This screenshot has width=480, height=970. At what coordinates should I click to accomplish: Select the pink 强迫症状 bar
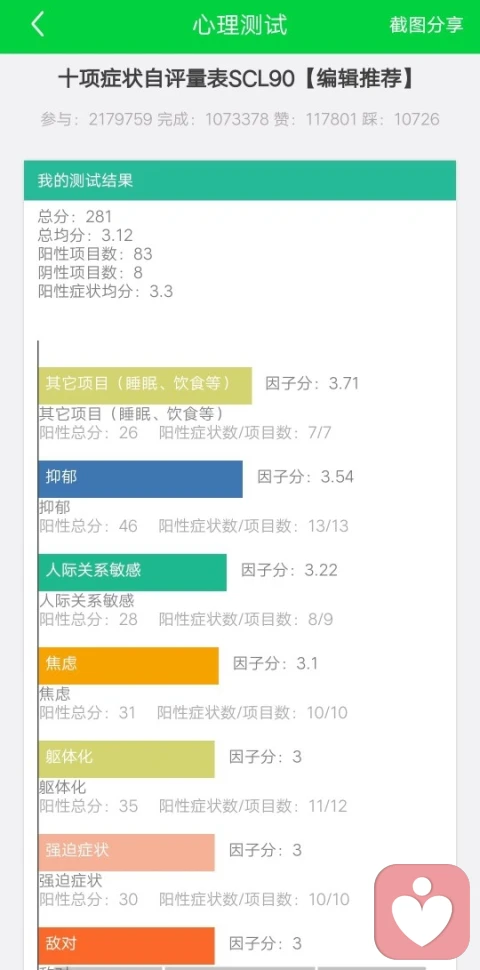(x=126, y=852)
